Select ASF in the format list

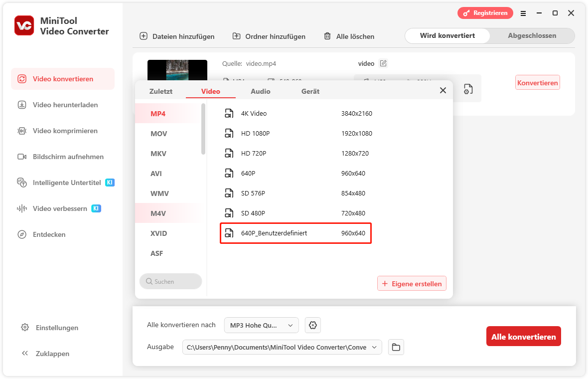point(168,253)
